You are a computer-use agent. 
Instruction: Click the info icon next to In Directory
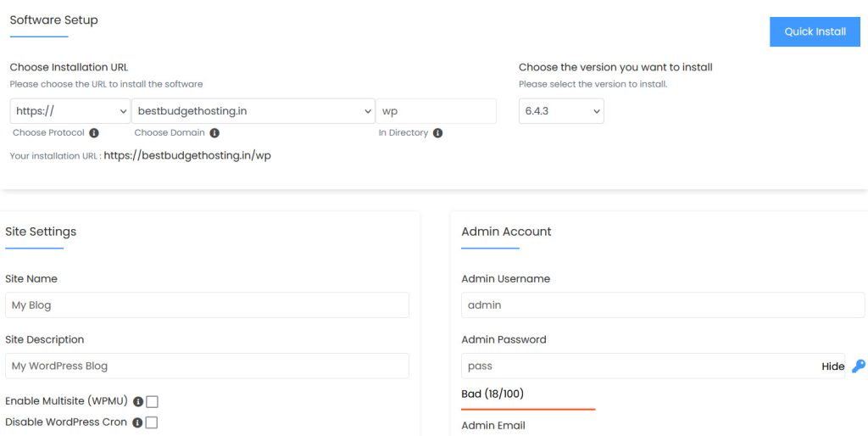point(437,133)
